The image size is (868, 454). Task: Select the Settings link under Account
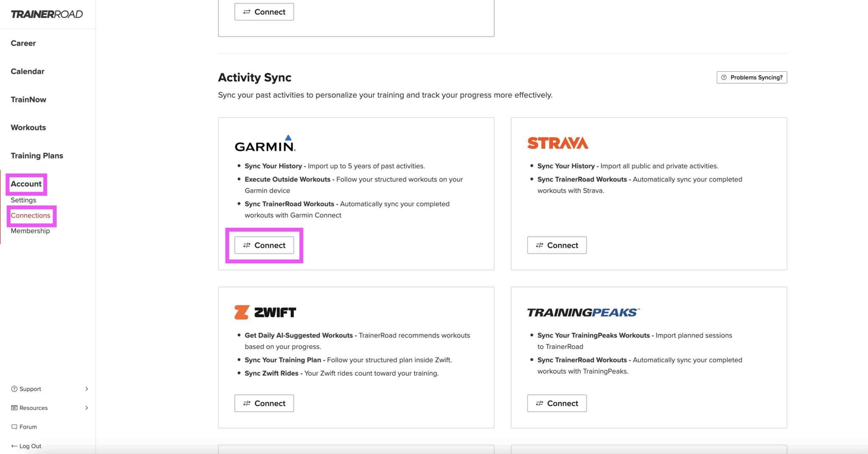tap(24, 199)
